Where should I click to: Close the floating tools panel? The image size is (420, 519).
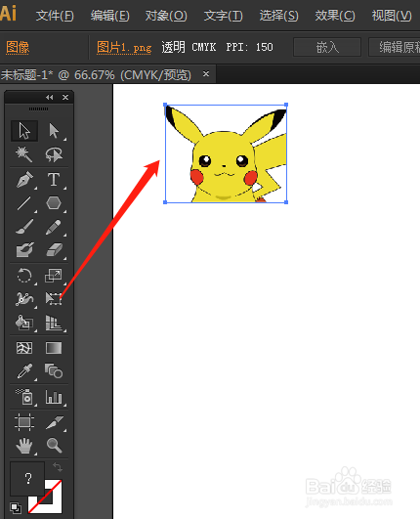[x=65, y=98]
